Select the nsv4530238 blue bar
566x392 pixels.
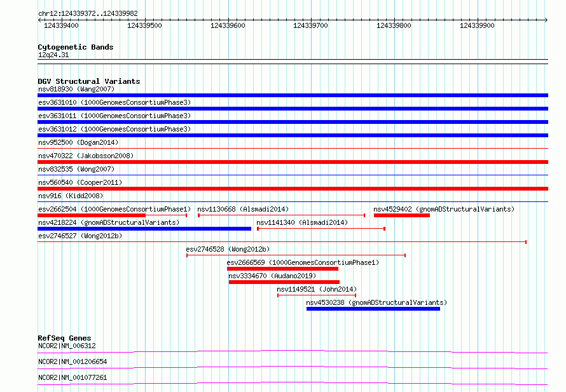coord(373,309)
